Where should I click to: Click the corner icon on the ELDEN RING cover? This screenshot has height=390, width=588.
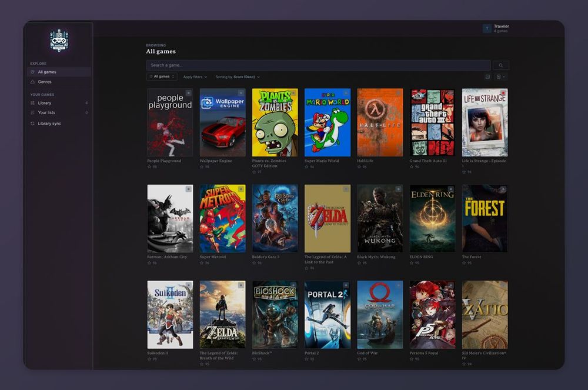[451, 189]
